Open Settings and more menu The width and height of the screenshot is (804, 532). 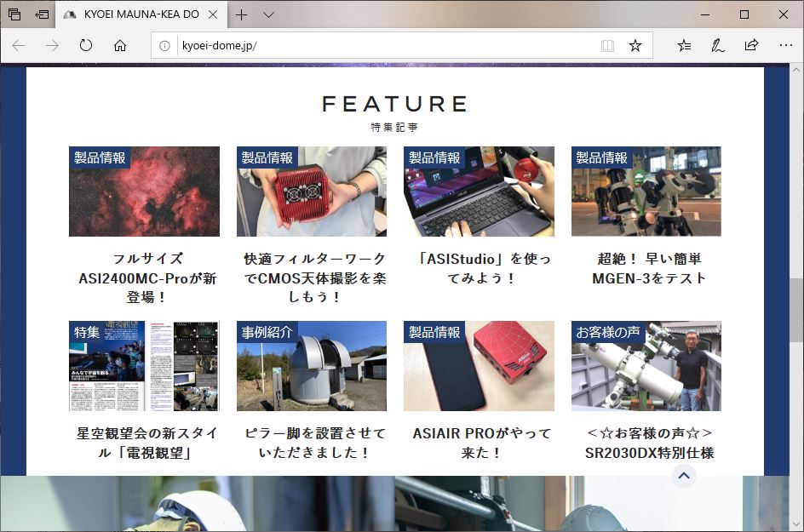(x=785, y=46)
